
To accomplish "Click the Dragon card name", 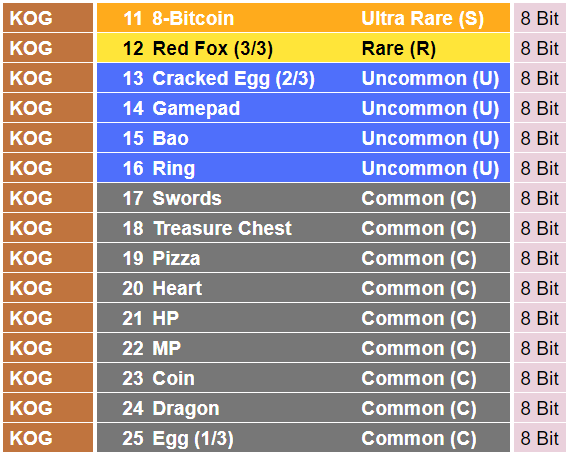I will tap(186, 408).
